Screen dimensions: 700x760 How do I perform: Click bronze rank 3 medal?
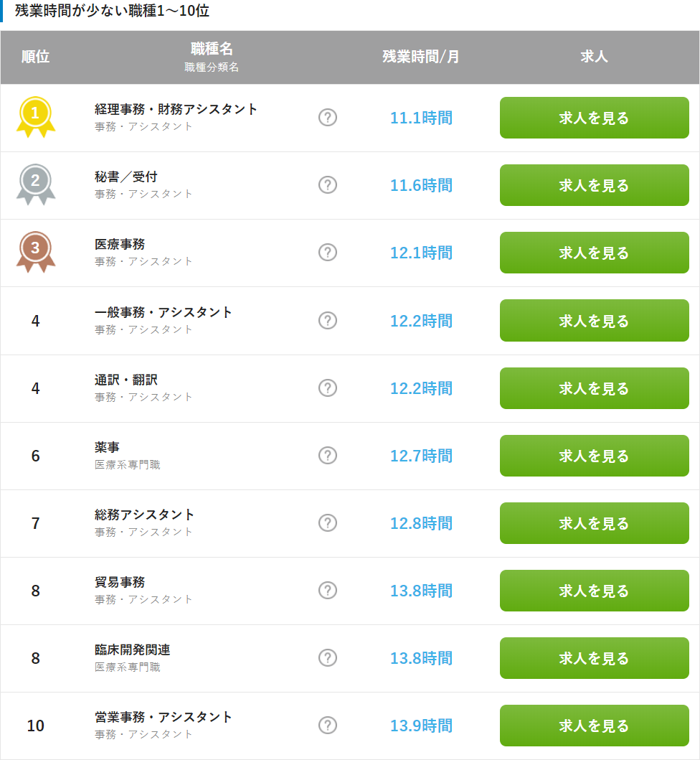(x=35, y=250)
